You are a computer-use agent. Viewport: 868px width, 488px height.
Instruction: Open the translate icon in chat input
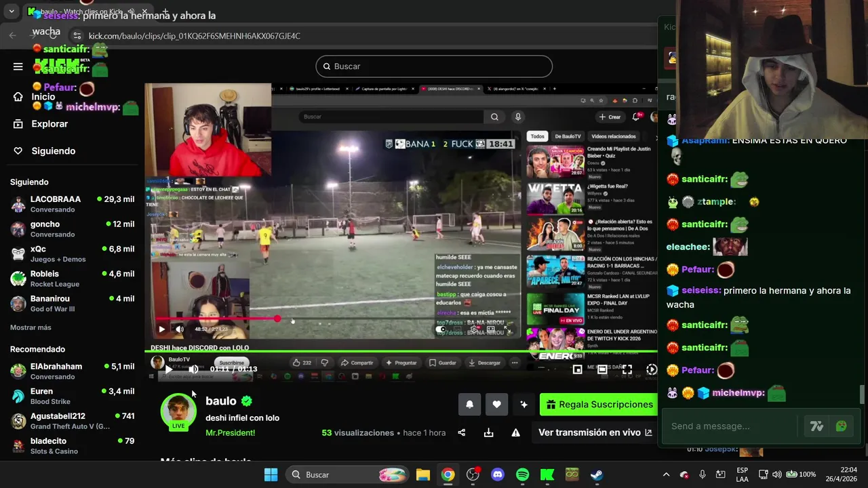816,426
